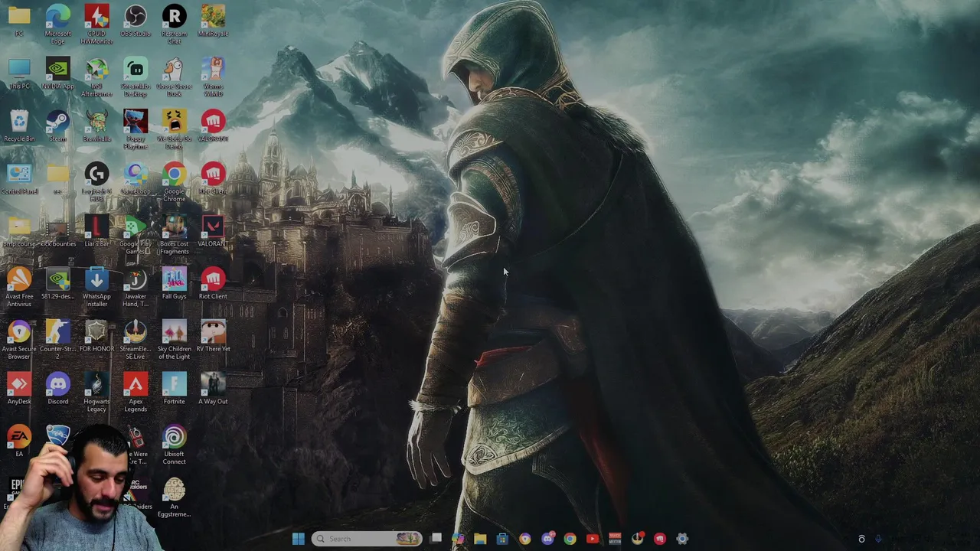
Task: Open the NVIDIA App shortcut
Action: click(58, 73)
